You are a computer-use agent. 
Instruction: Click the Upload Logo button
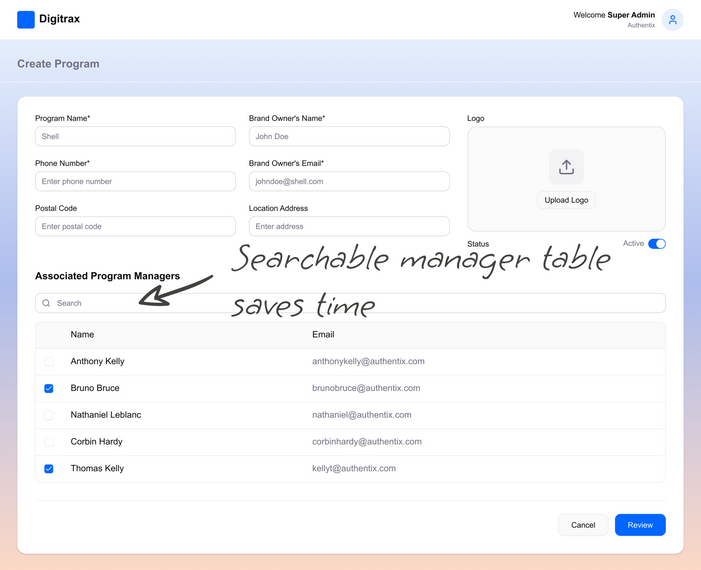[x=566, y=200]
